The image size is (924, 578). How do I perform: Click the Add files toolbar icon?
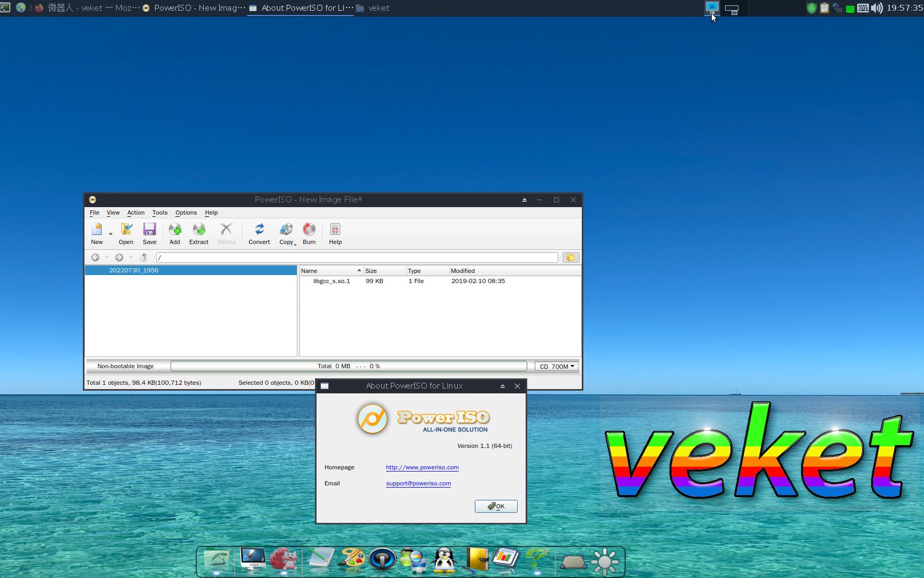[175, 234]
